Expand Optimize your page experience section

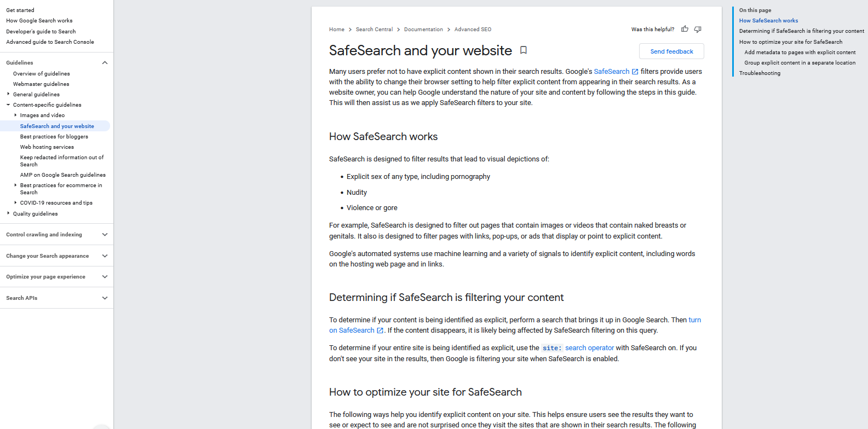tap(105, 277)
